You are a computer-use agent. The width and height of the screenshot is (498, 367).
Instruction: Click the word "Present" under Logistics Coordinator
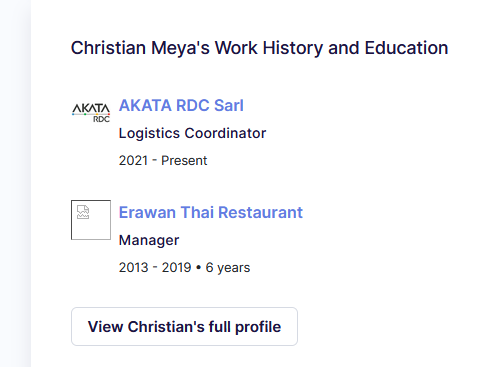coord(184,161)
